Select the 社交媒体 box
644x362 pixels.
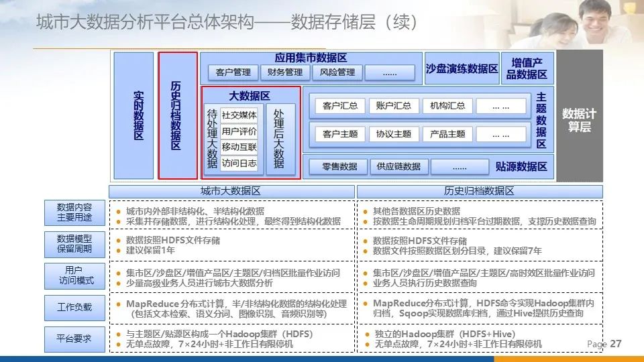(239, 115)
